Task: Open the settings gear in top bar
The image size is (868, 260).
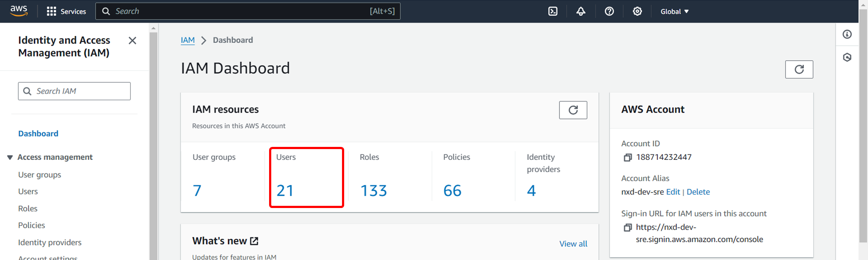Action: tap(637, 11)
